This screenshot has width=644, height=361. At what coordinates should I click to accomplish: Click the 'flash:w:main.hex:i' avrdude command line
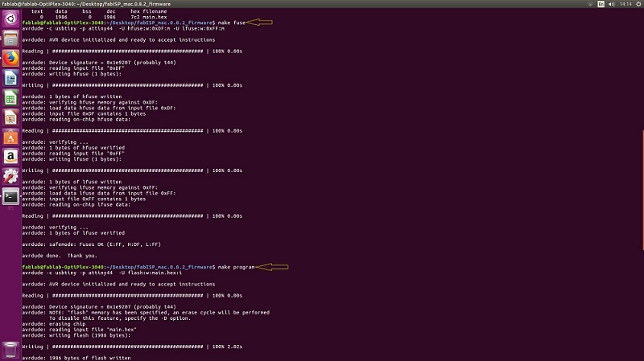102,273
